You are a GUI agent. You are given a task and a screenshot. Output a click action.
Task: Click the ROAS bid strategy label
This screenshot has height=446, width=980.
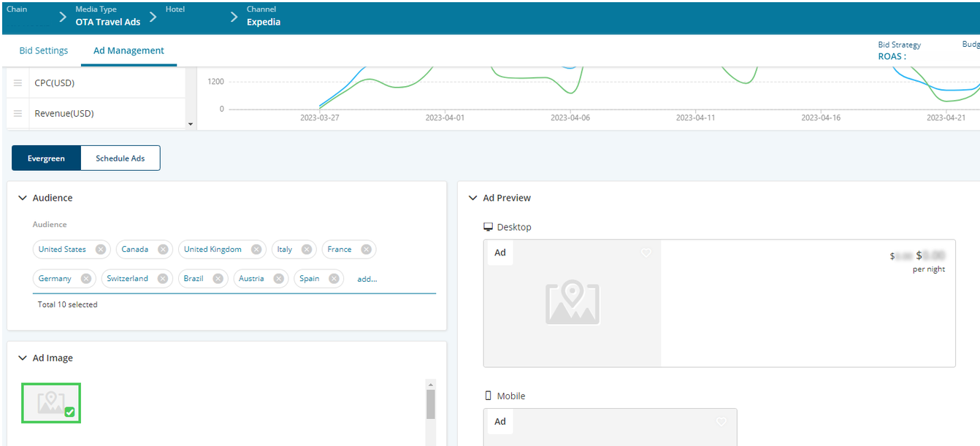(x=892, y=56)
